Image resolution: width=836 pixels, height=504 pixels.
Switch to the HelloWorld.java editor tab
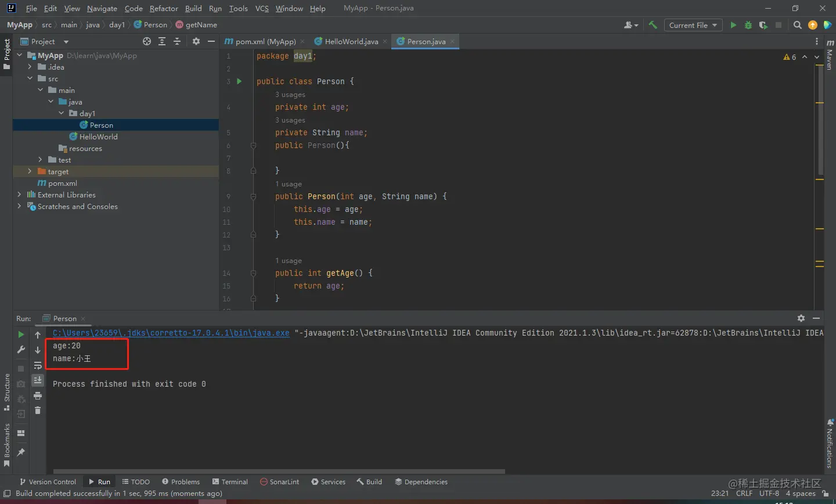(351, 41)
